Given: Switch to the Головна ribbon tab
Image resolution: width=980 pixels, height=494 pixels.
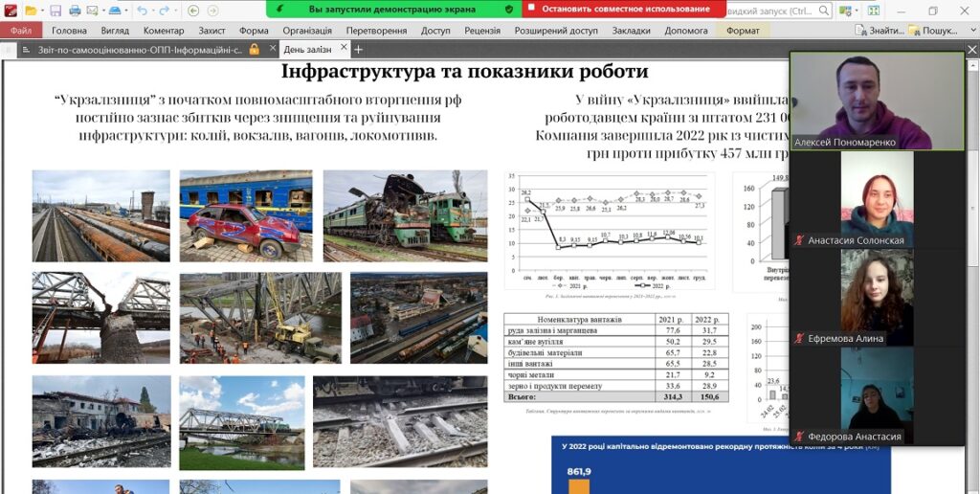Looking at the screenshot, I should (69, 30).
